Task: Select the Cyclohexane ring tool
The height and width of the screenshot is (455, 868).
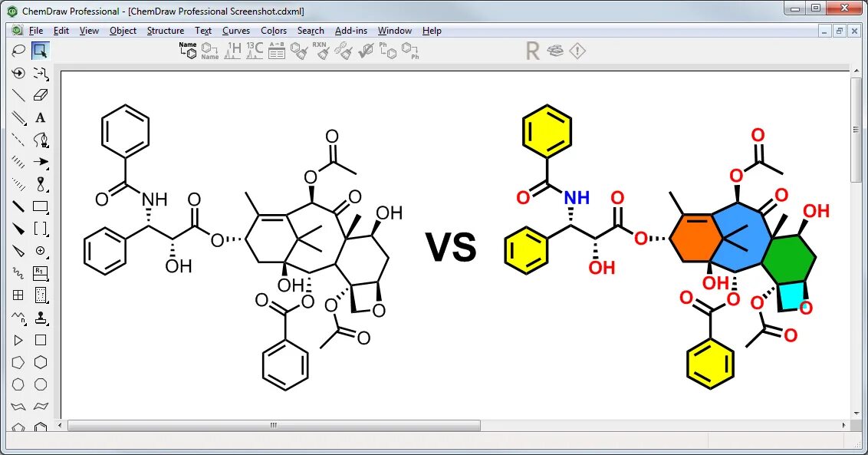Action: pyautogui.click(x=40, y=362)
